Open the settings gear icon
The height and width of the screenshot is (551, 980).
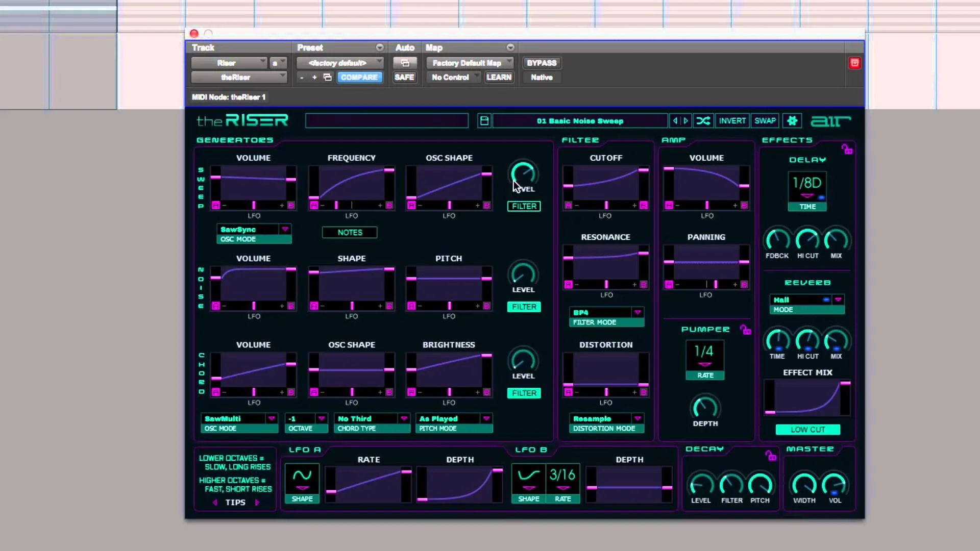[x=792, y=121]
